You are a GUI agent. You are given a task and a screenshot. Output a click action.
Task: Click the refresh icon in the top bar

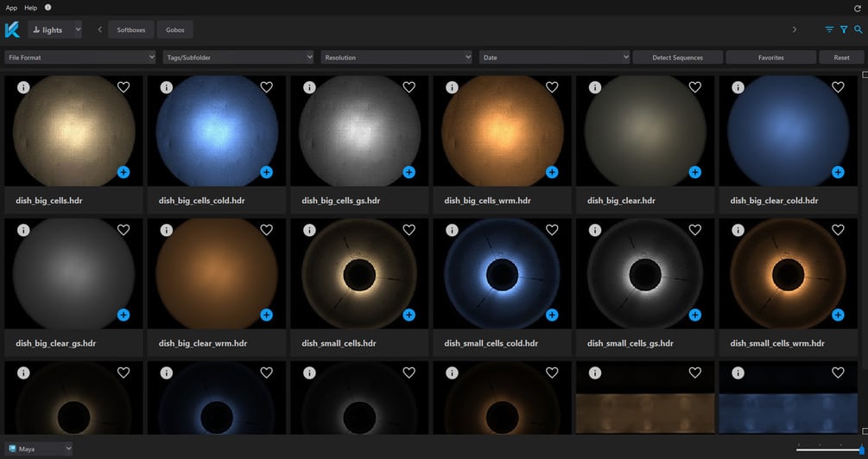pyautogui.click(x=858, y=9)
